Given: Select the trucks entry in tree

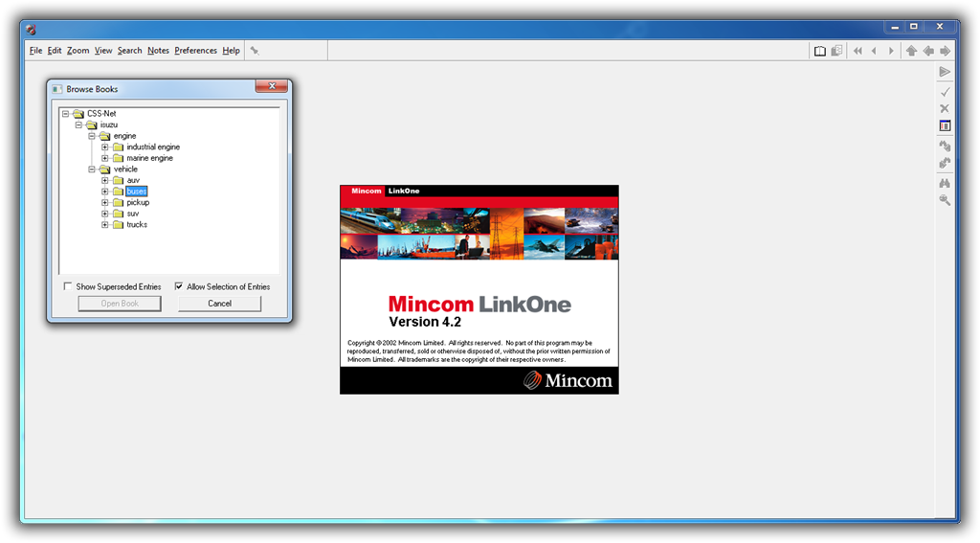Looking at the screenshot, I should click(137, 225).
